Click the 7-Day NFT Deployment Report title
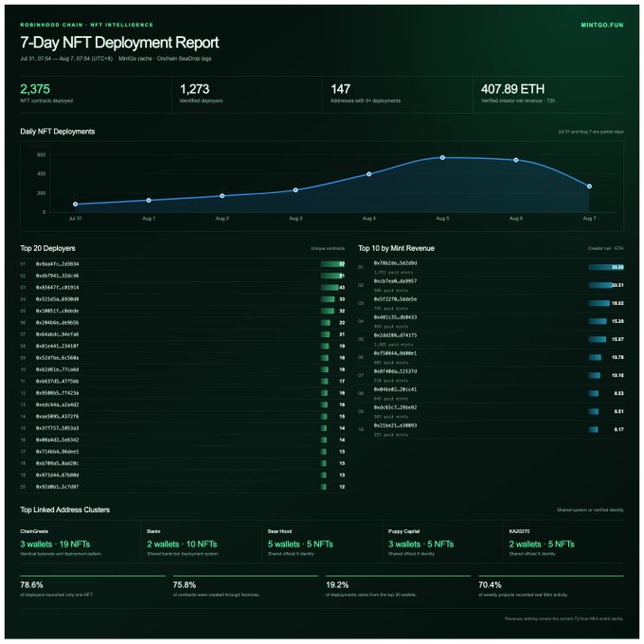 click(119, 43)
